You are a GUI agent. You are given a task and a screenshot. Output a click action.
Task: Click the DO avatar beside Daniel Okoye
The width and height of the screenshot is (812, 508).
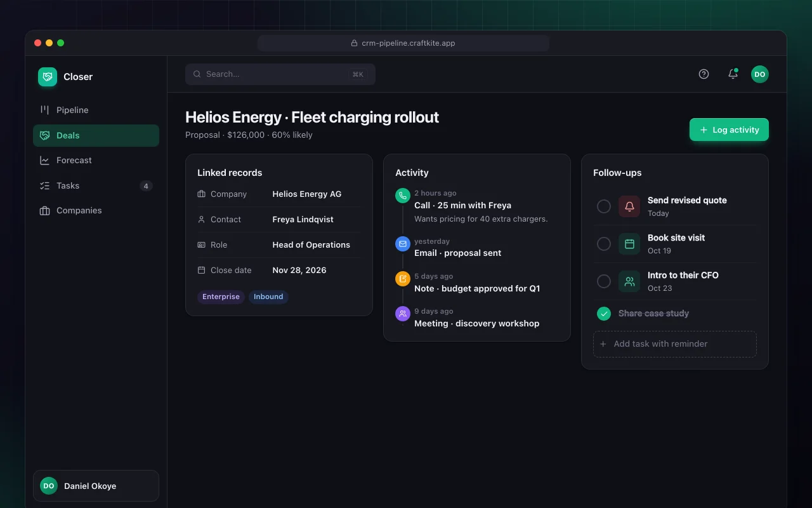pyautogui.click(x=49, y=486)
